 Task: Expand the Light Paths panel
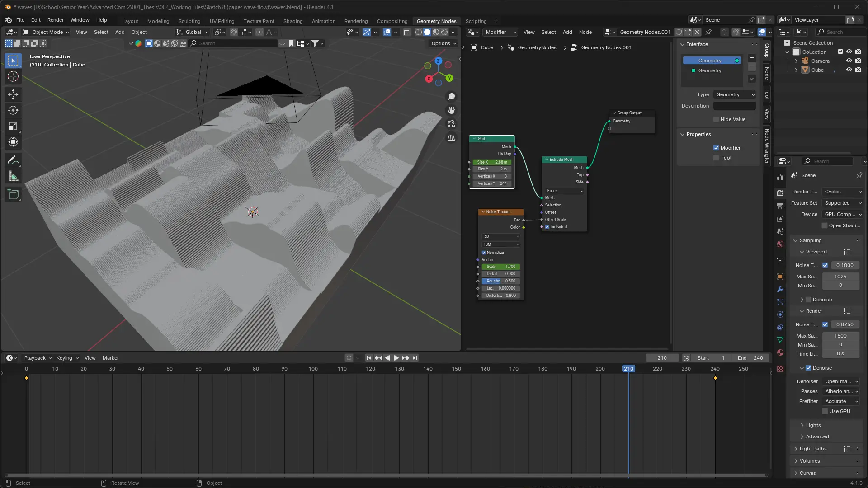pos(813,449)
